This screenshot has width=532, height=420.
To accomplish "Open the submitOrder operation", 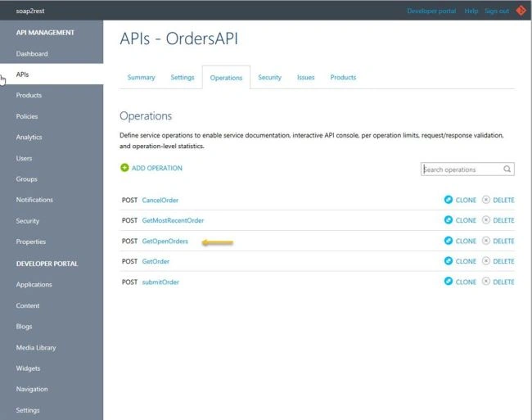I will [160, 282].
